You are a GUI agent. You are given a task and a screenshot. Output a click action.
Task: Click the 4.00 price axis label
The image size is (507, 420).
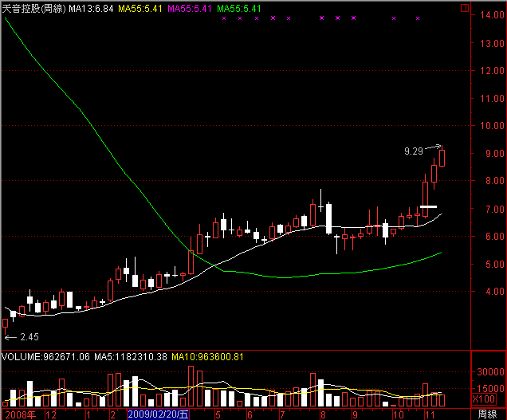[x=495, y=292]
